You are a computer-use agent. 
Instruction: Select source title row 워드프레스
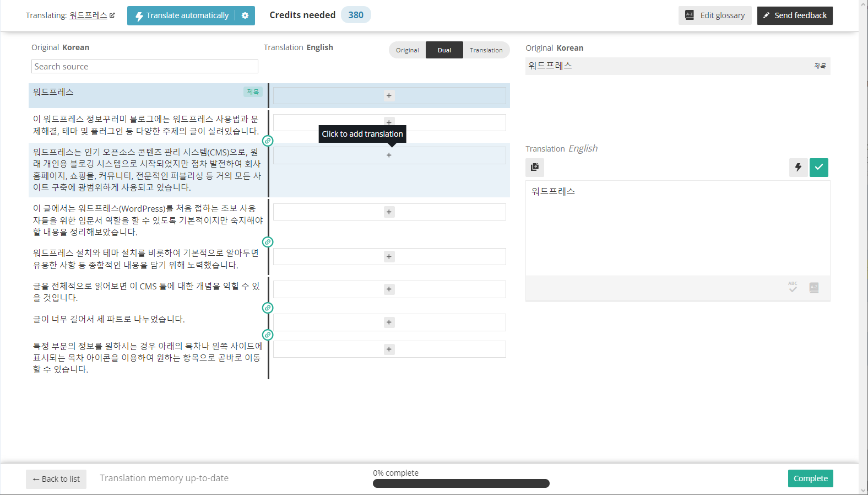148,96
